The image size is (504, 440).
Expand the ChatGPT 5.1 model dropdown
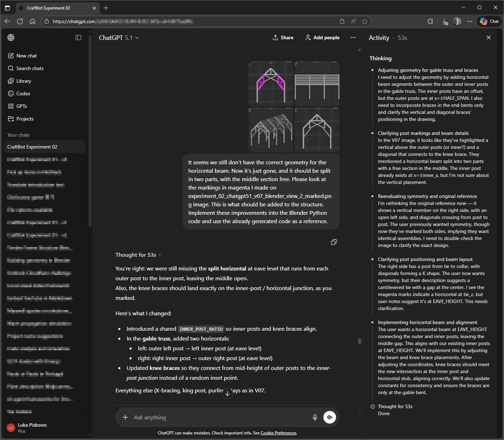[119, 37]
